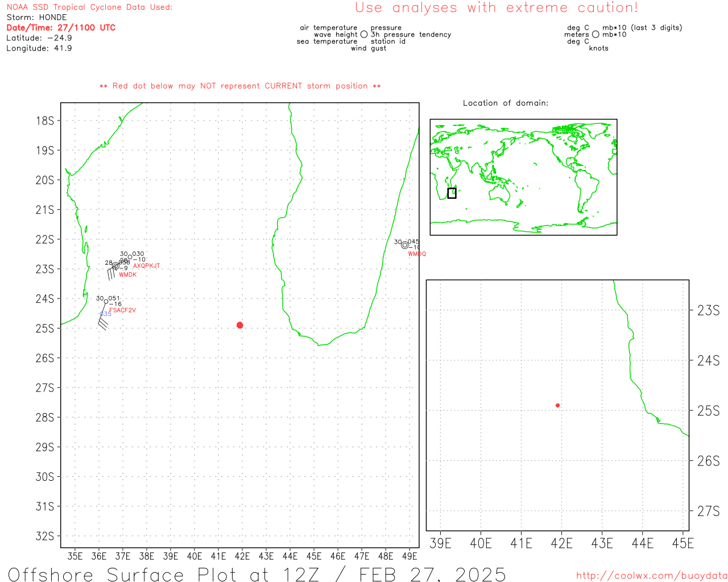
Task: Click the 'Longitude: 41.9' text
Action: (x=39, y=48)
